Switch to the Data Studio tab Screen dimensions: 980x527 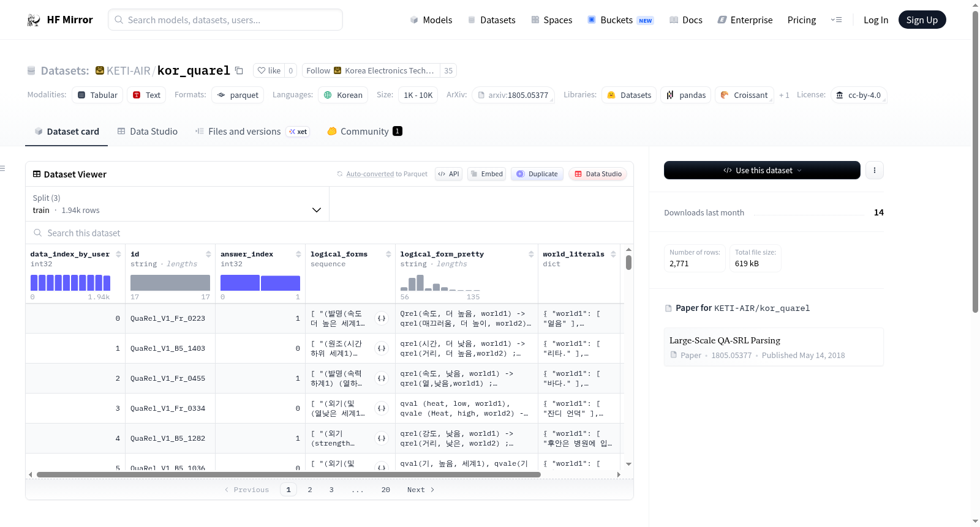(148, 132)
